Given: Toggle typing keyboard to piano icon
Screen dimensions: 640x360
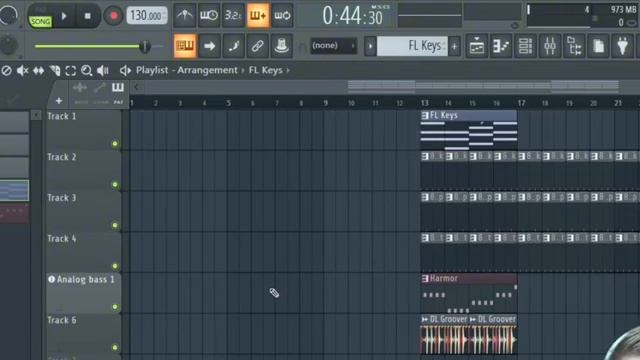Looking at the screenshot, I should (184, 46).
